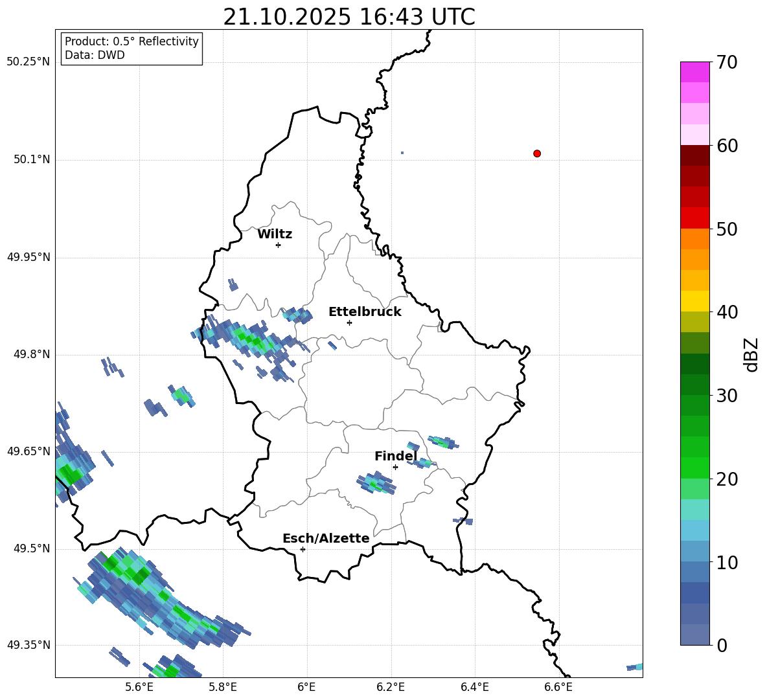Select the Esch/Alzette city label
The height and width of the screenshot is (700, 767).
pyautogui.click(x=326, y=538)
